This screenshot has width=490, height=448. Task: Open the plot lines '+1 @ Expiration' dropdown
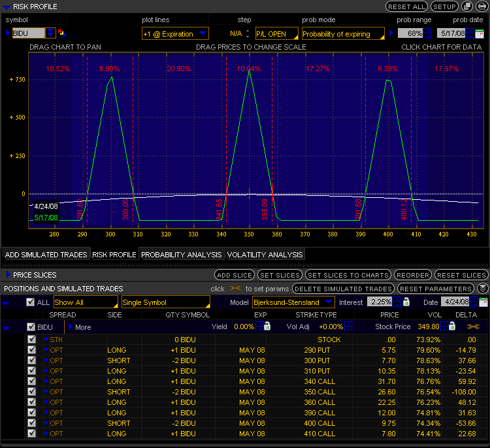(x=175, y=33)
